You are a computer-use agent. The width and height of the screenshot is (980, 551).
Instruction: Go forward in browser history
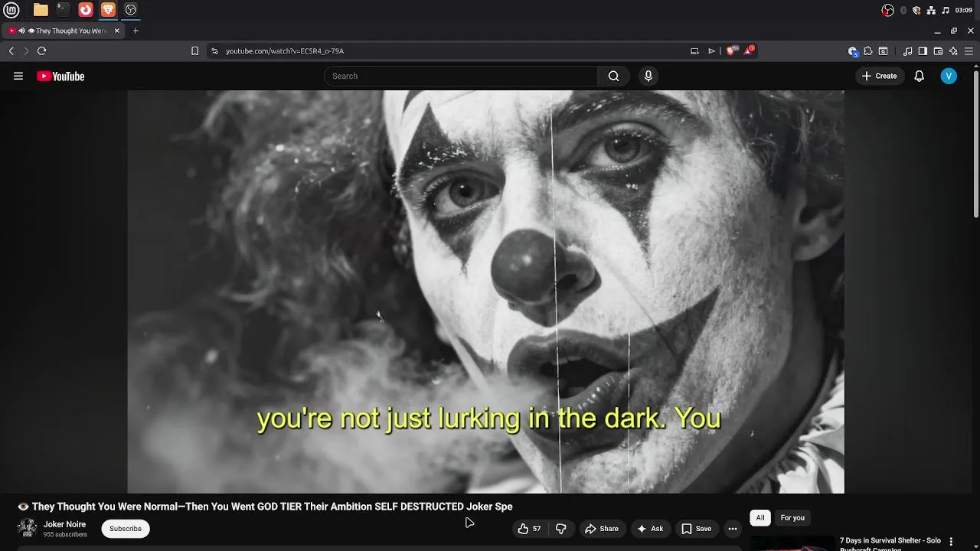tap(26, 51)
